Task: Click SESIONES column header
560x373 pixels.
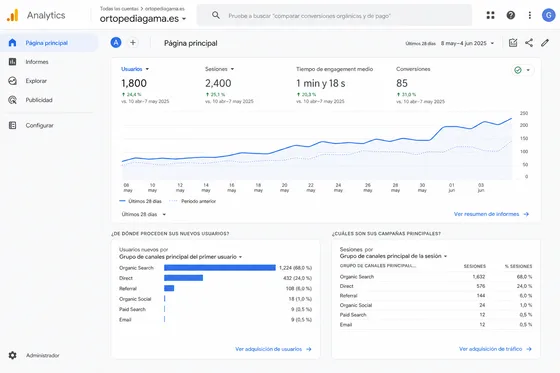Action: coord(475,266)
